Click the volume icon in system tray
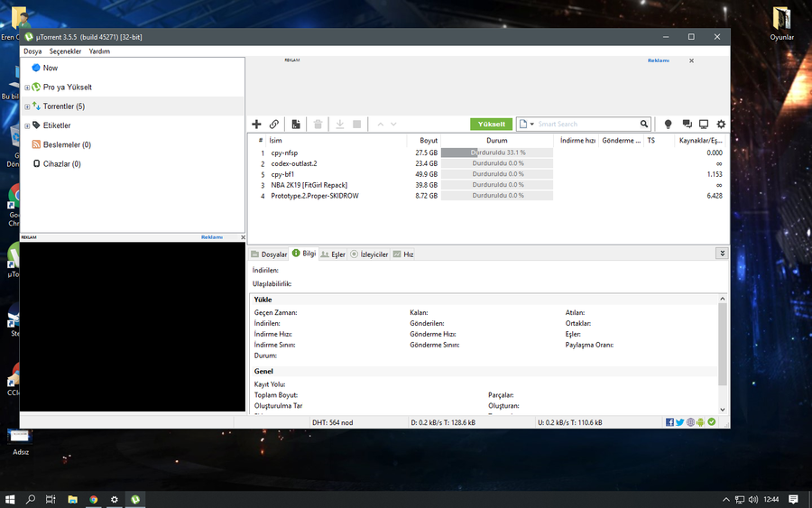812x508 pixels. 753,500
